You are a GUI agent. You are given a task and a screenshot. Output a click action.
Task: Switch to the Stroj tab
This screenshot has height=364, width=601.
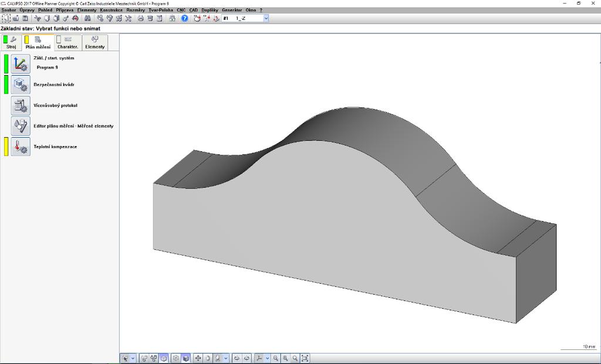pyautogui.click(x=11, y=42)
